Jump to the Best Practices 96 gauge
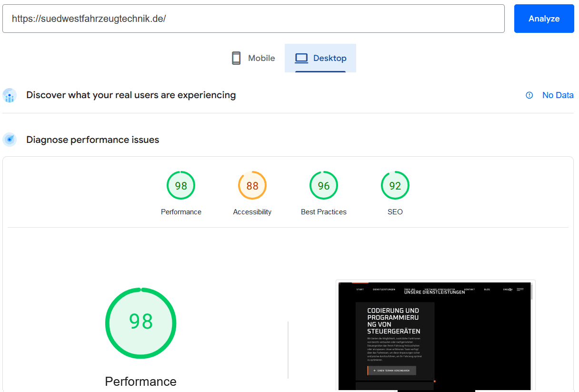The height and width of the screenshot is (392, 579). (x=324, y=185)
